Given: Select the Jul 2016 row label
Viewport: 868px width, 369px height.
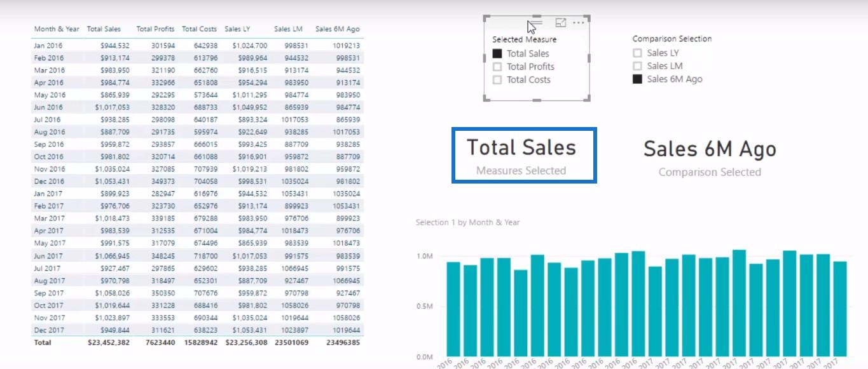Looking at the screenshot, I should 47,119.
